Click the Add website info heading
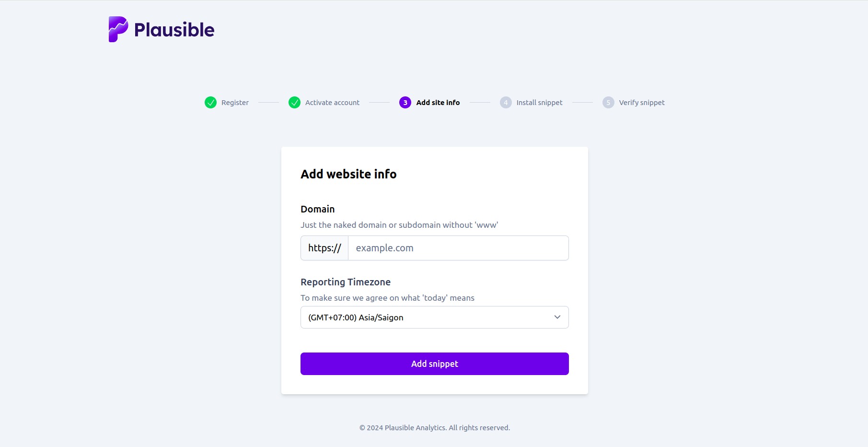Screen dimensions: 868x447 click(348, 174)
